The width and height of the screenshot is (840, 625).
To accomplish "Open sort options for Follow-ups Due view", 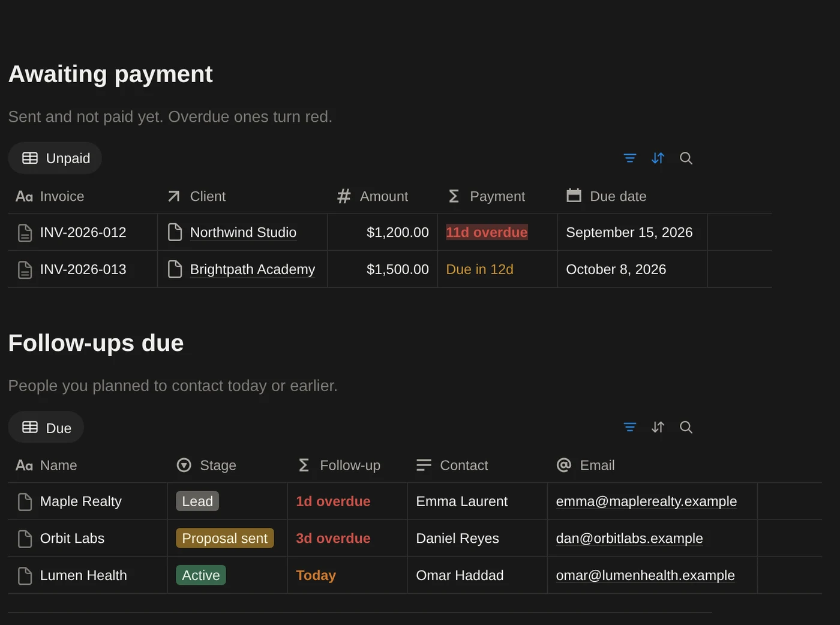I will 658,427.
